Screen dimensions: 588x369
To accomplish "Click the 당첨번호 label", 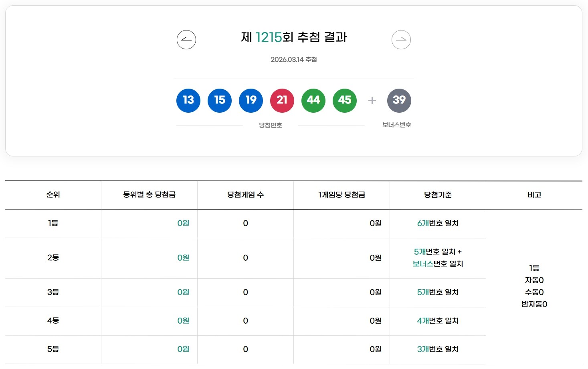I will click(271, 125).
